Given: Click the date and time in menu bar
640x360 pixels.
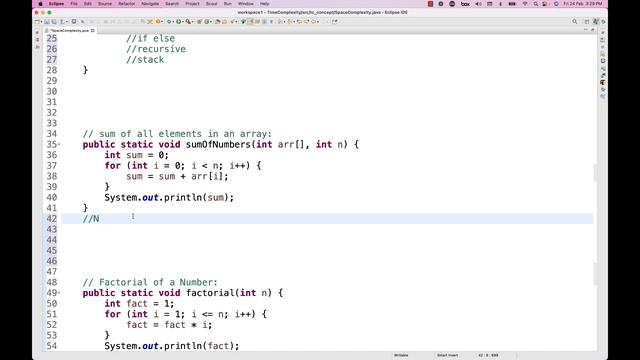Looking at the screenshot, I should tap(582, 4).
